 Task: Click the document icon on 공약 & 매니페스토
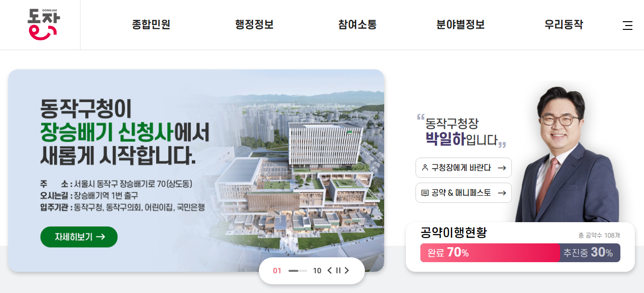(425, 193)
